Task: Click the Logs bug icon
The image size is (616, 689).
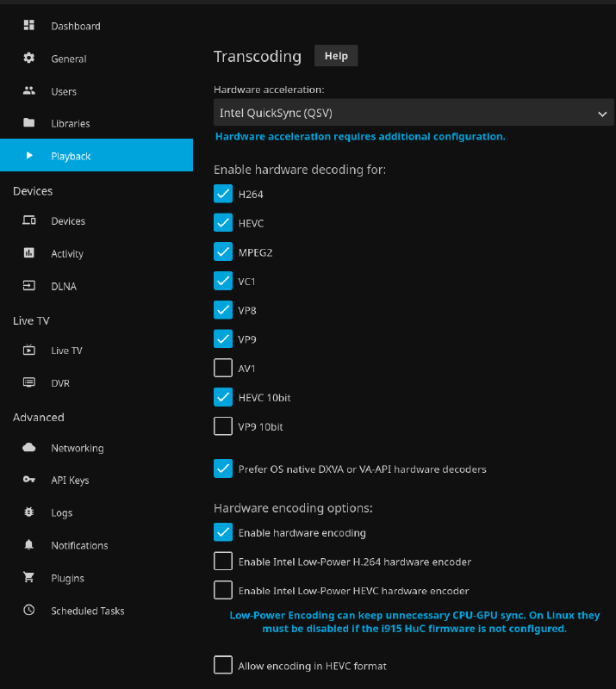Action: (x=29, y=512)
